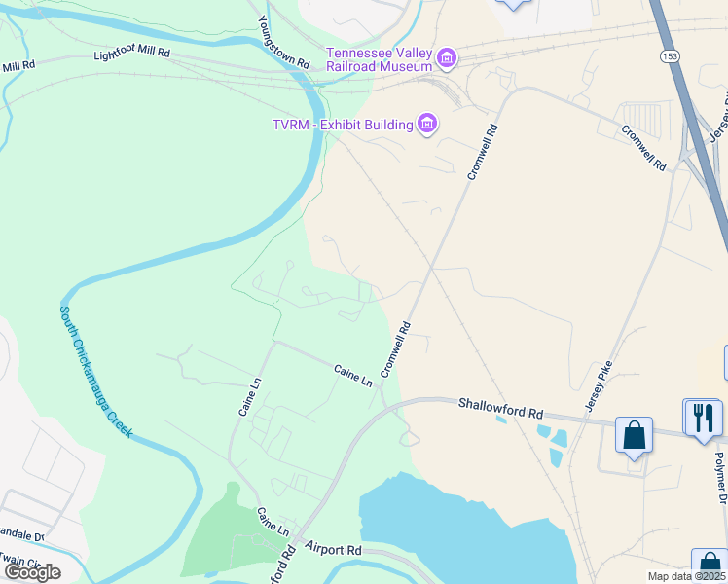Select the Jersey Pike road label

tap(599, 386)
